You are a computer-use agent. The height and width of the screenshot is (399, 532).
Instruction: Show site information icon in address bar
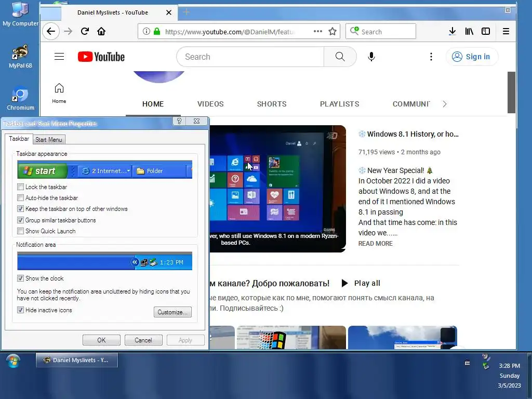(x=146, y=32)
